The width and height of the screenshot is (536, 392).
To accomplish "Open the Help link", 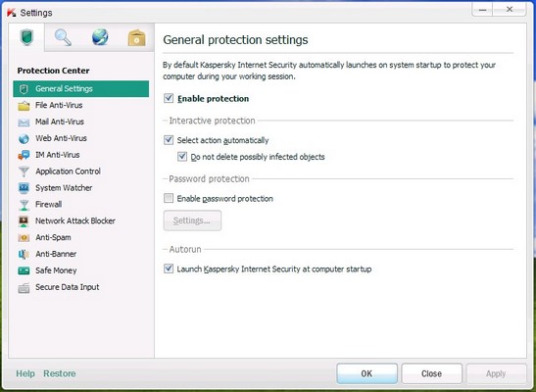I will (25, 373).
